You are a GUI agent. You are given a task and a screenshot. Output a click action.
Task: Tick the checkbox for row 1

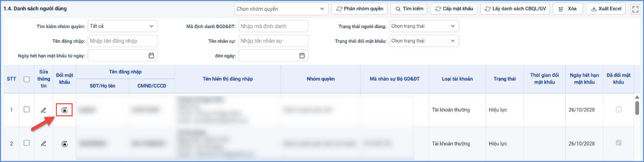[x=26, y=110]
